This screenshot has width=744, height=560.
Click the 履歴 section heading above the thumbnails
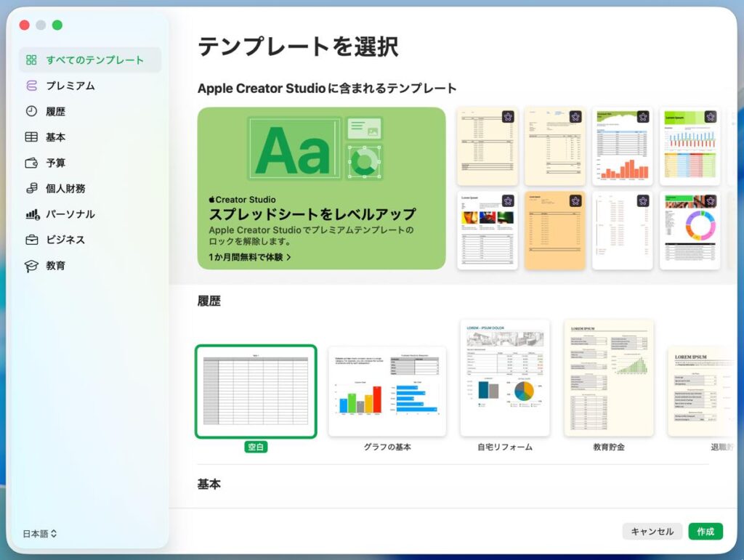click(209, 301)
